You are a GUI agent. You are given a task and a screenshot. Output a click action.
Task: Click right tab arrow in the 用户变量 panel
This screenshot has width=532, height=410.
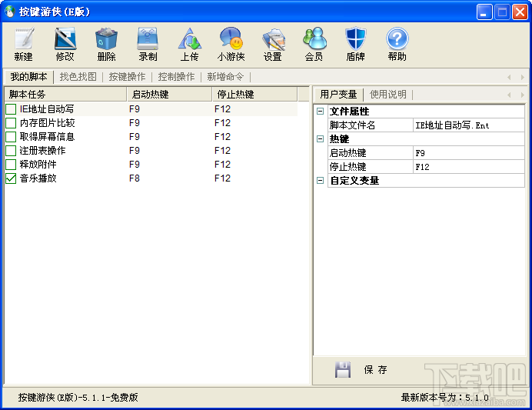pos(523,95)
